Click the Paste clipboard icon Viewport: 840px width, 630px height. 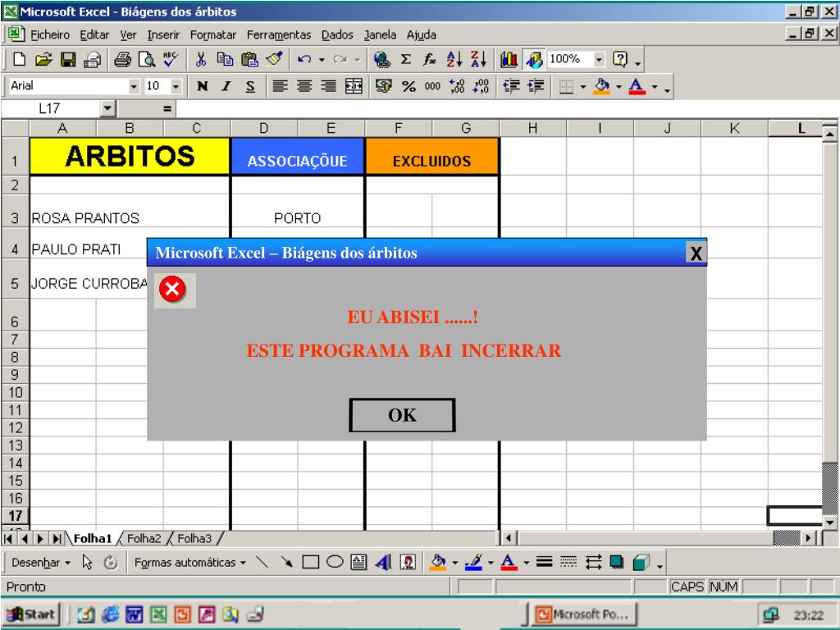(x=249, y=59)
